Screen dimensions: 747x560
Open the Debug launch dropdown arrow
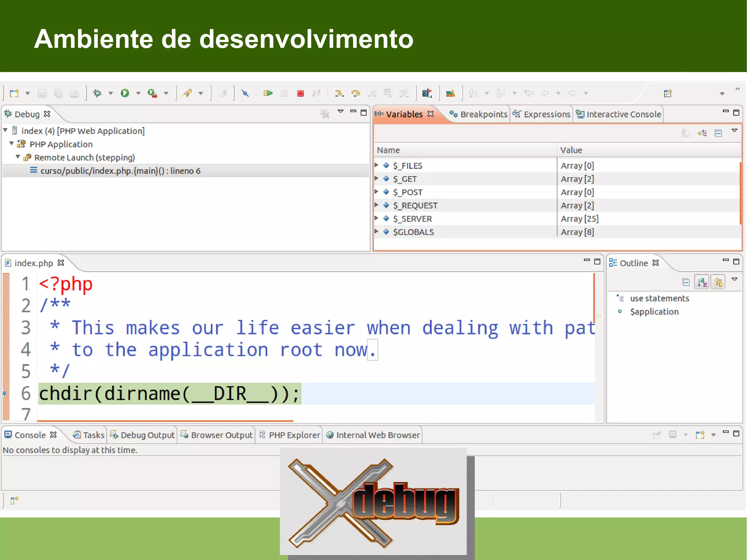tap(111, 93)
